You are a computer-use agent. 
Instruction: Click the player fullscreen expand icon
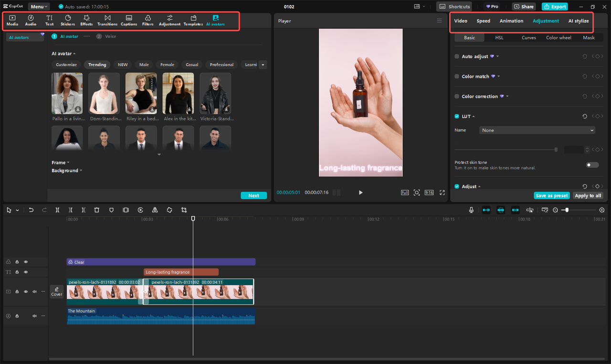442,192
